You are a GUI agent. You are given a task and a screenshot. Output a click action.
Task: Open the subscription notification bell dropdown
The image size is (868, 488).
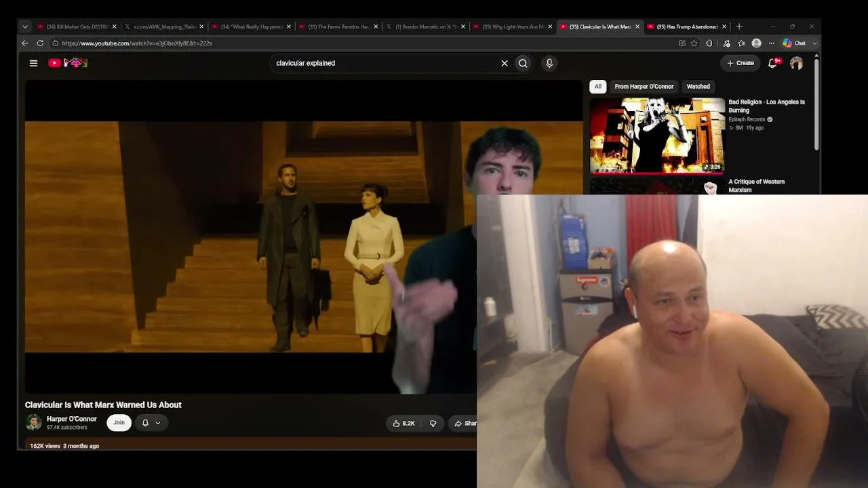click(151, 423)
